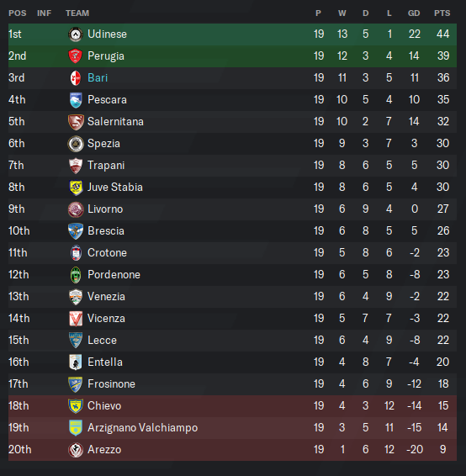Sort standings by W column header

tap(342, 13)
